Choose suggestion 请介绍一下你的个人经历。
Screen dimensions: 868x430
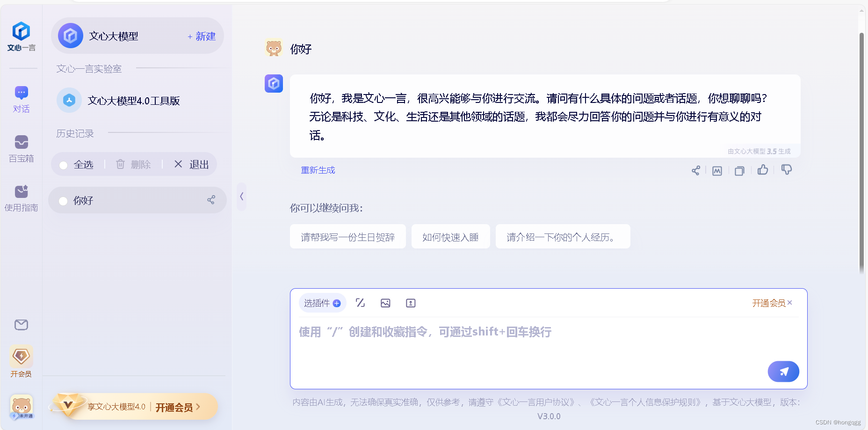click(563, 237)
